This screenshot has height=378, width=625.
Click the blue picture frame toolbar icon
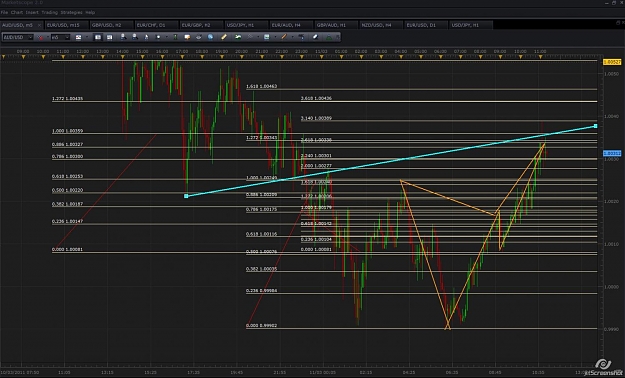[x=266, y=37]
